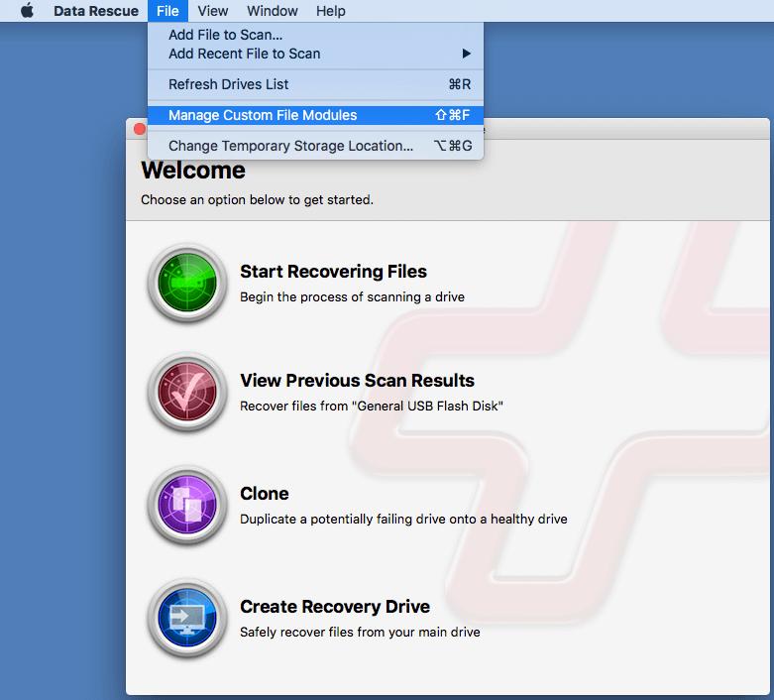This screenshot has height=700, width=774.
Task: Click 'Recover files from "General USB Flash Disk"'
Action: 372,407
